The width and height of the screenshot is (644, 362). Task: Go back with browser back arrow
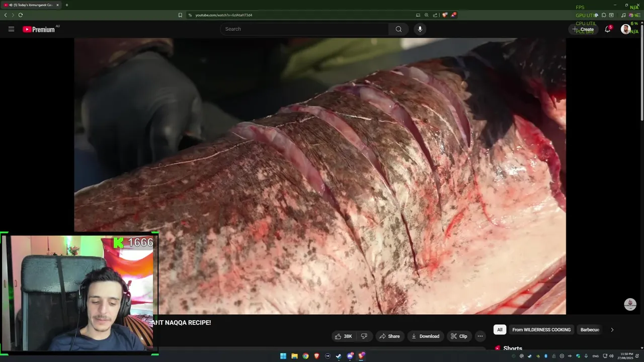(x=6, y=15)
